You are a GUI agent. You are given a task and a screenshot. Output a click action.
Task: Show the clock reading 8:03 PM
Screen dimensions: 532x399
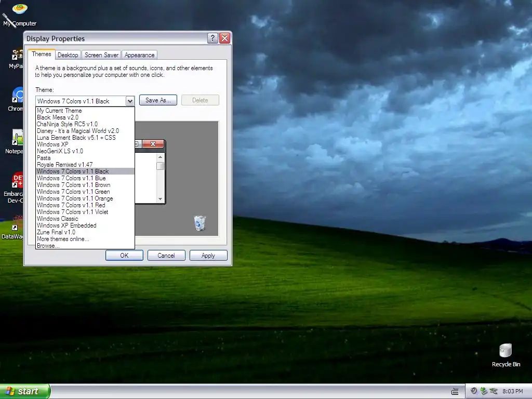pyautogui.click(x=512, y=391)
